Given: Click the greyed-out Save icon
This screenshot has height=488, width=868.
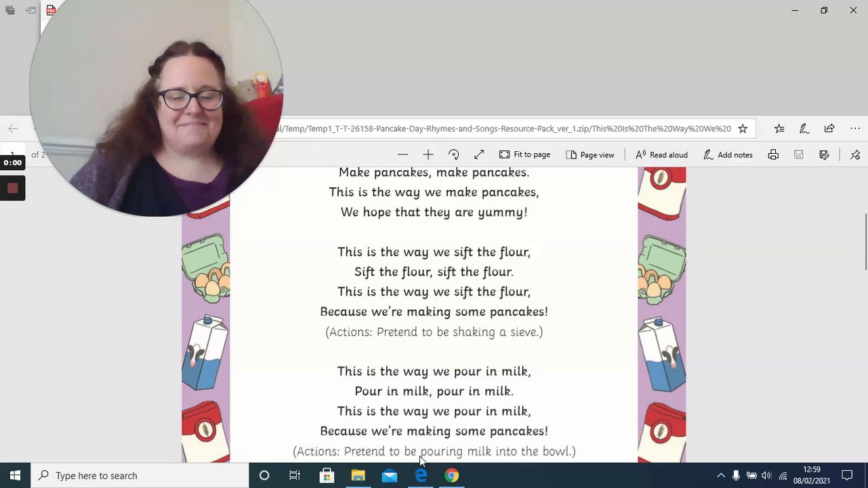Looking at the screenshot, I should point(799,155).
